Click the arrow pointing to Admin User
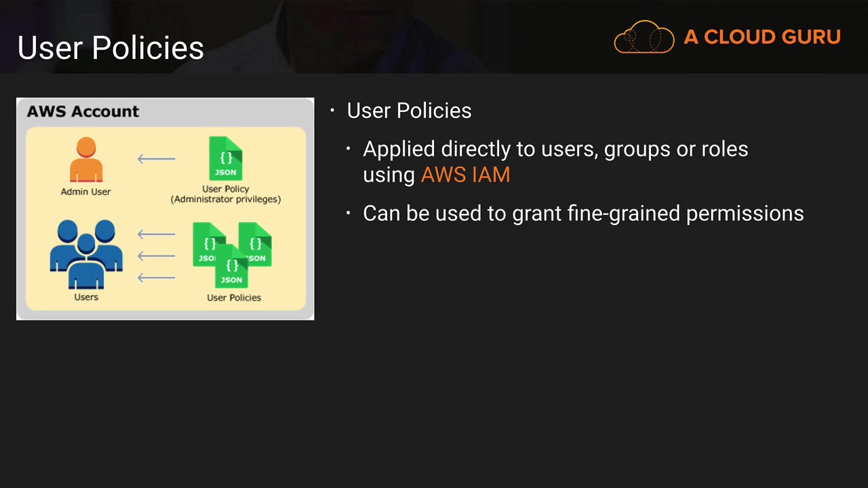This screenshot has width=868, height=488. 157,159
